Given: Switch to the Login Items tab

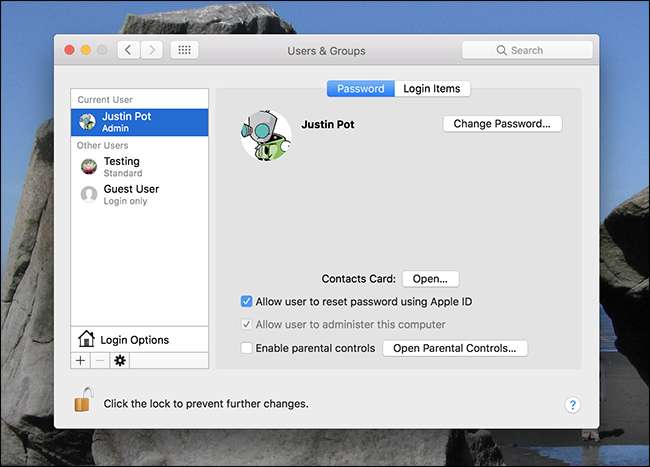Looking at the screenshot, I should tap(432, 89).
